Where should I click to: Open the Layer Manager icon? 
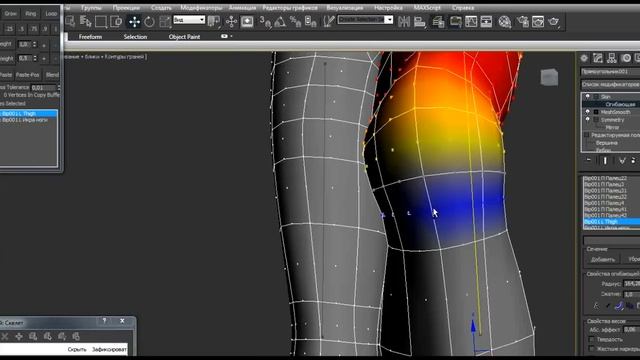(438, 22)
